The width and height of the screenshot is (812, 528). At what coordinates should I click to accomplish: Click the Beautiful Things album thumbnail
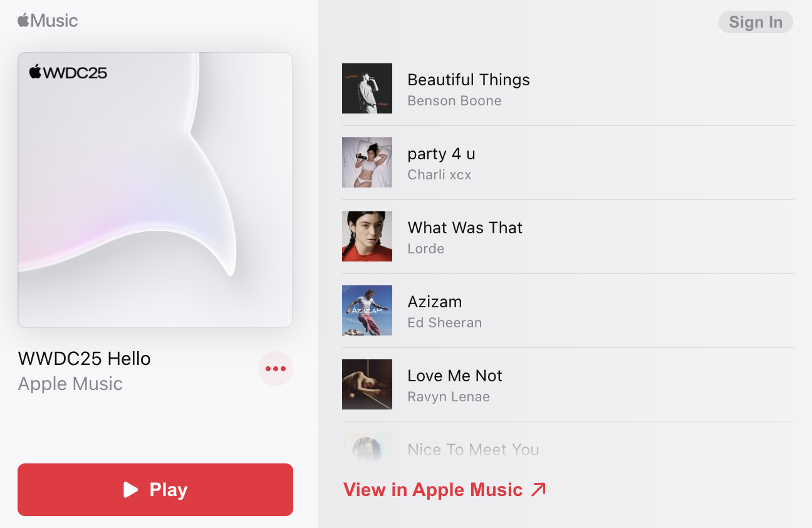(x=367, y=88)
